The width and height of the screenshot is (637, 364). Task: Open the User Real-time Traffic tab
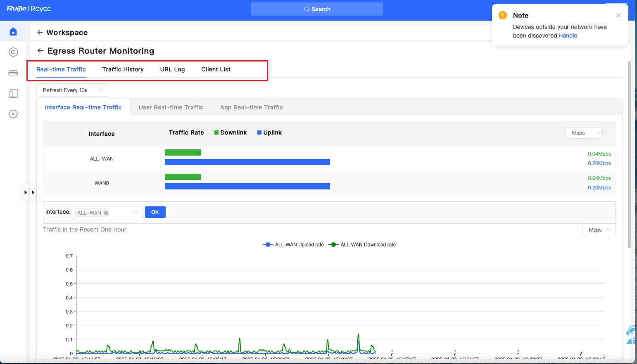(171, 107)
